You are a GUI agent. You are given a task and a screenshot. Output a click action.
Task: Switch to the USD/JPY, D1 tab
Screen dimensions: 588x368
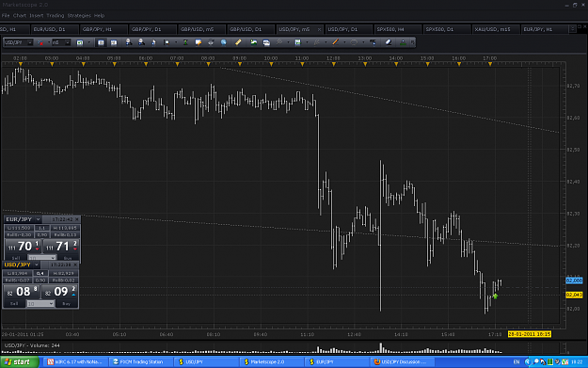click(349, 29)
